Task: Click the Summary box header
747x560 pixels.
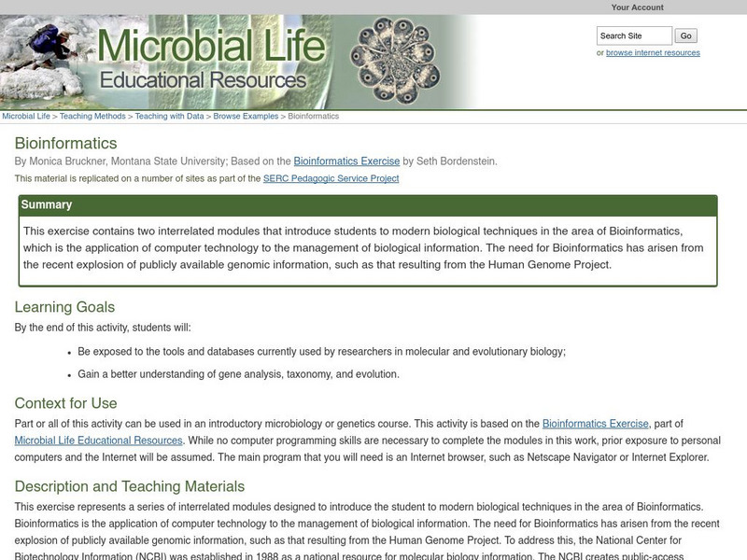Action: point(368,205)
